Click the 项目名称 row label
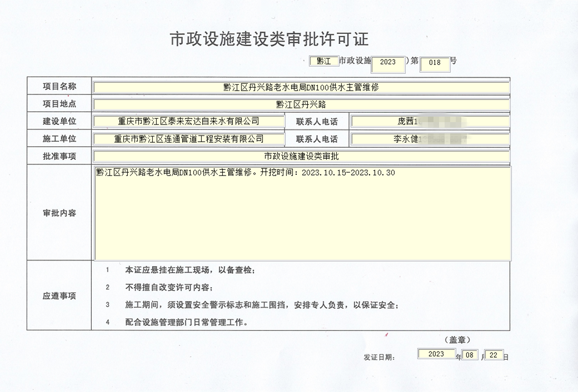Screen dimensions: 578x392 (59, 86)
